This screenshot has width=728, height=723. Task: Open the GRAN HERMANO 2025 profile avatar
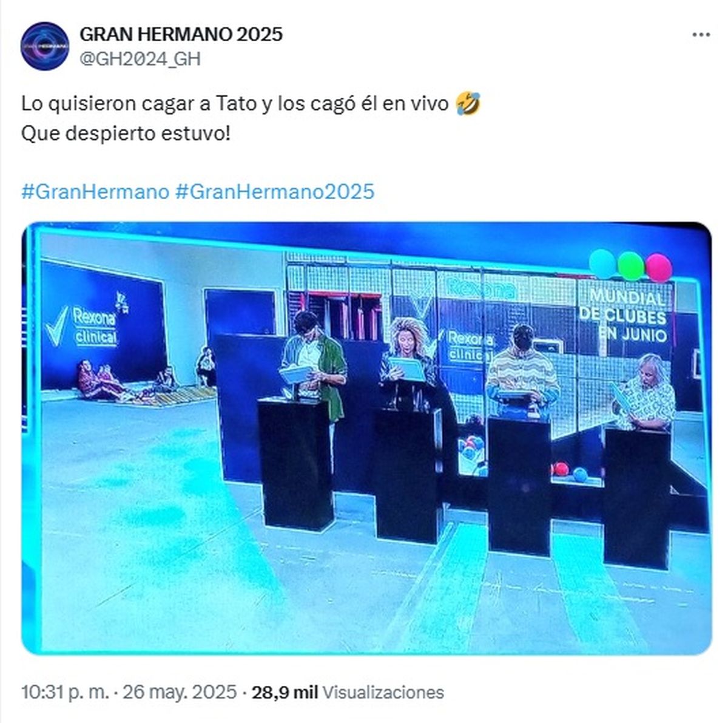click(x=44, y=46)
